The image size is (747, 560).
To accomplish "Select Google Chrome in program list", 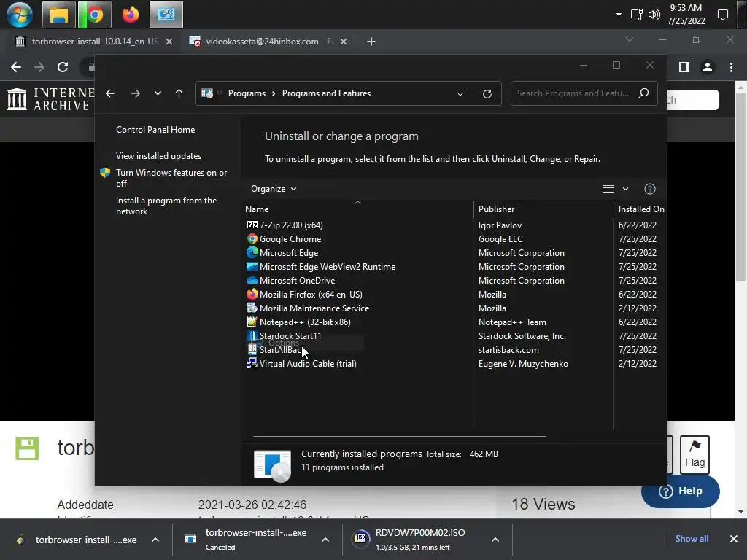I will coord(290,238).
